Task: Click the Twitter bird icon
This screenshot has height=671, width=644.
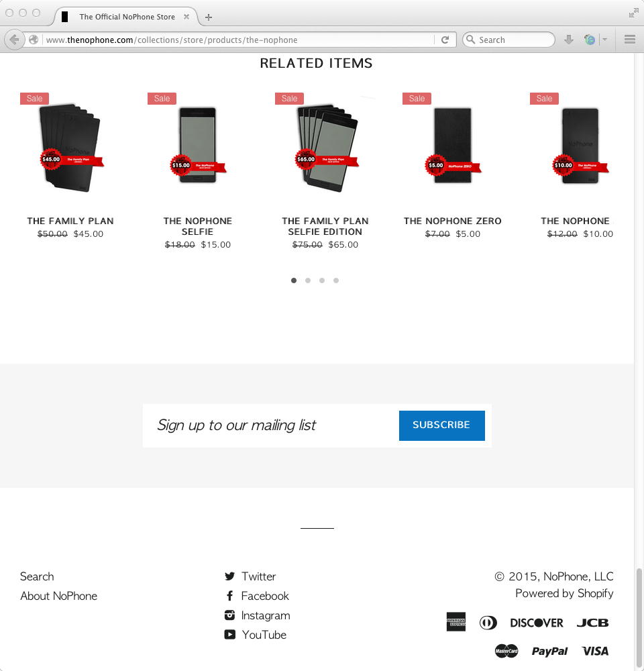Action: 230,576
